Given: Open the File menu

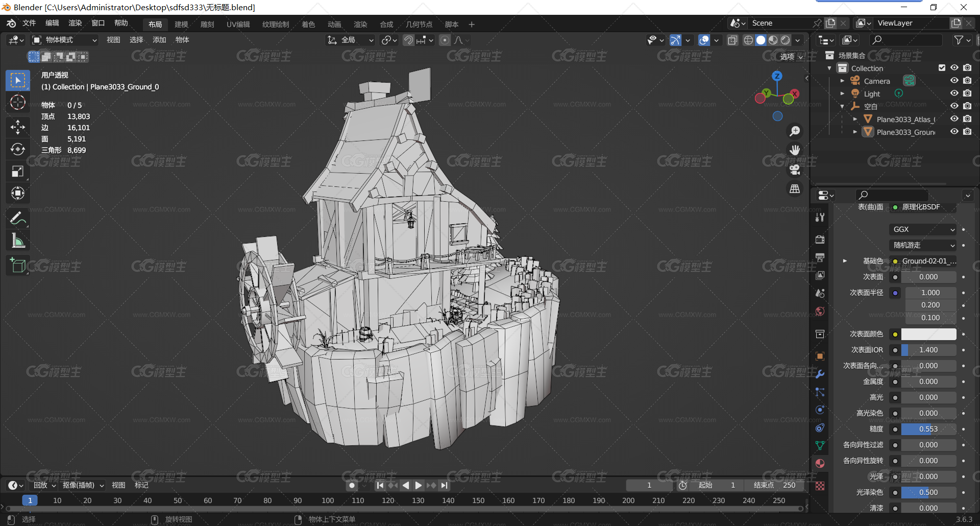Looking at the screenshot, I should click(x=29, y=23).
